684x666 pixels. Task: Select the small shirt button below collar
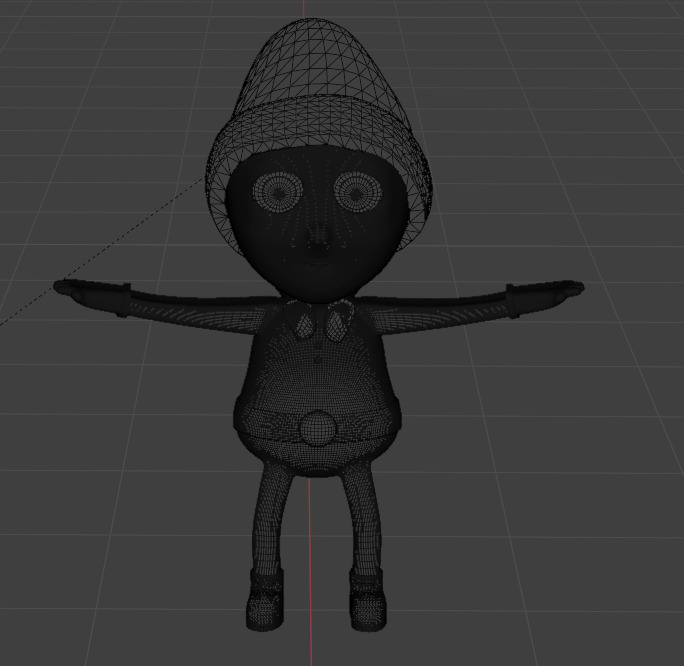[318, 360]
